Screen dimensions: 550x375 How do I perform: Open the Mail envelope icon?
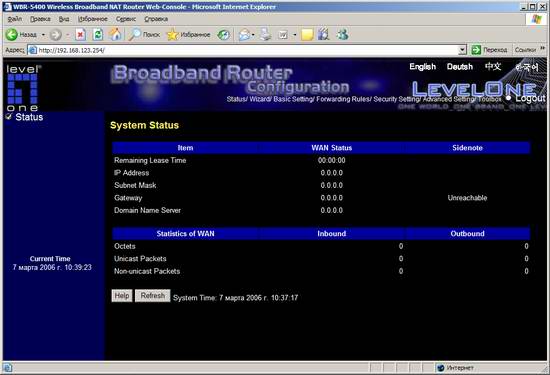pyautogui.click(x=244, y=34)
